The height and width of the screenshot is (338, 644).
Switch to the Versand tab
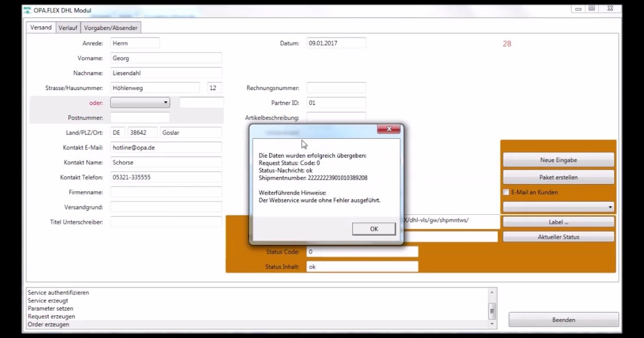point(41,27)
